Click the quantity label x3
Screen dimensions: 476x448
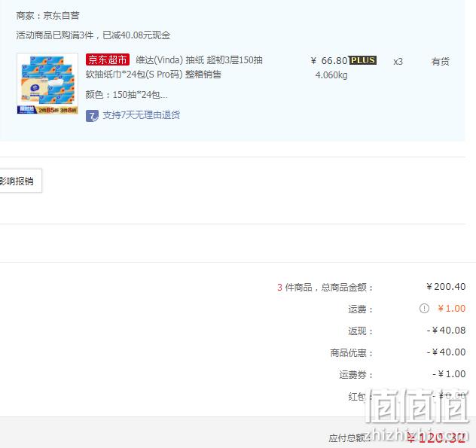(398, 62)
